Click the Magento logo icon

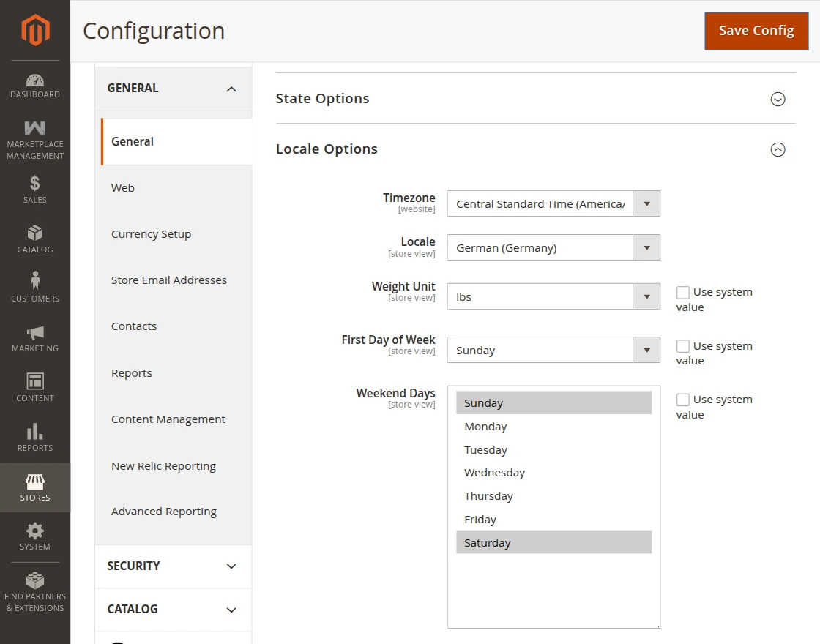coord(35,30)
